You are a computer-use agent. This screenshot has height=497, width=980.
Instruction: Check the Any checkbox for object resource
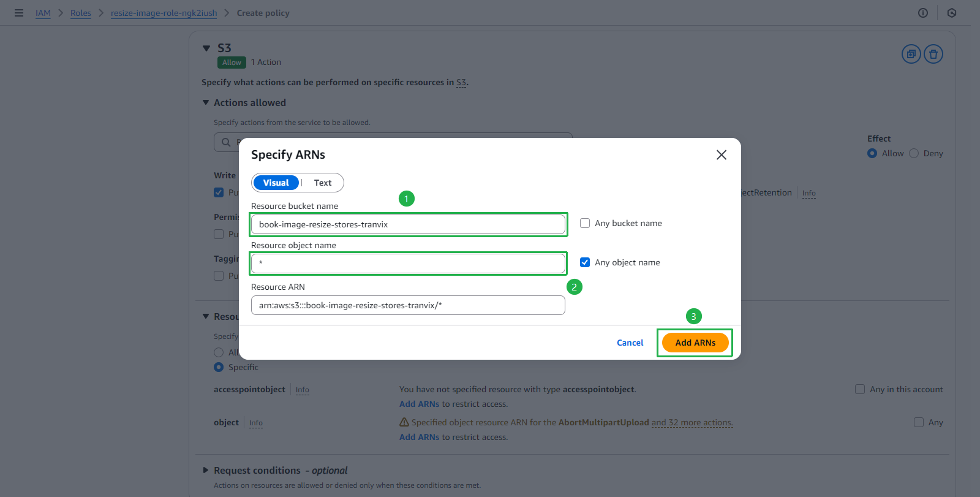point(919,422)
